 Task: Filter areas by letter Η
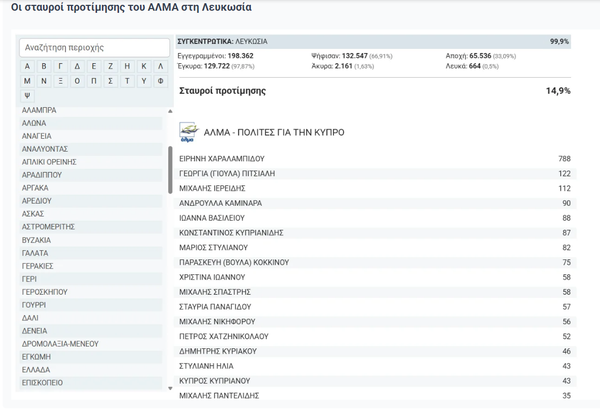pos(127,67)
